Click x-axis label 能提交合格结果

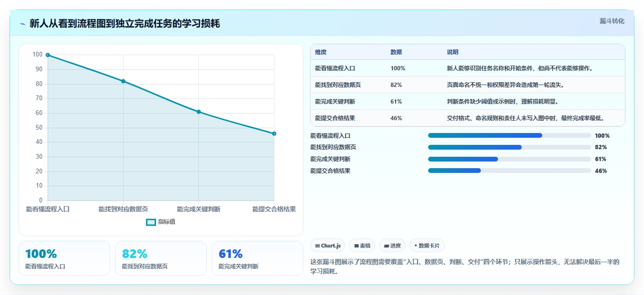[274, 209]
